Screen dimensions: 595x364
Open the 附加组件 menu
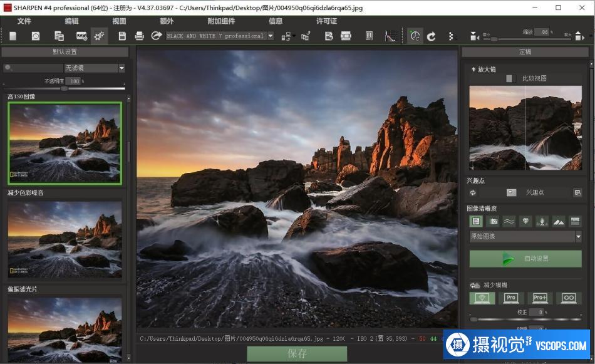[221, 21]
